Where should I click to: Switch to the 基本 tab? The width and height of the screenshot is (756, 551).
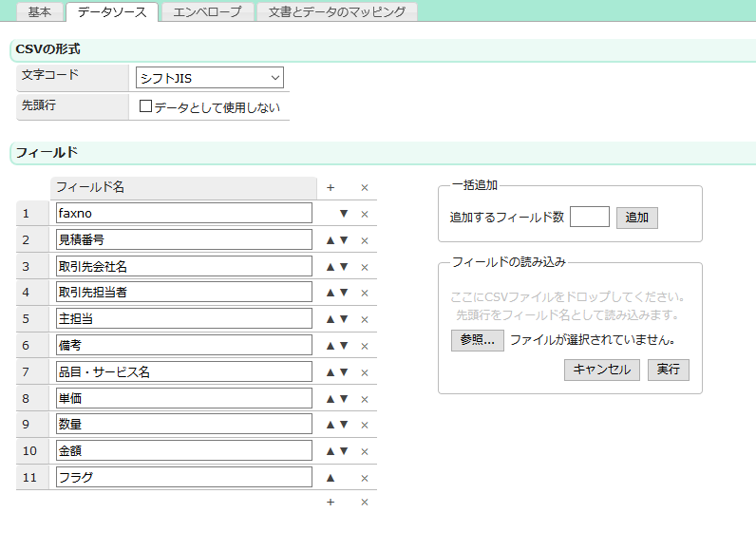pyautogui.click(x=40, y=12)
